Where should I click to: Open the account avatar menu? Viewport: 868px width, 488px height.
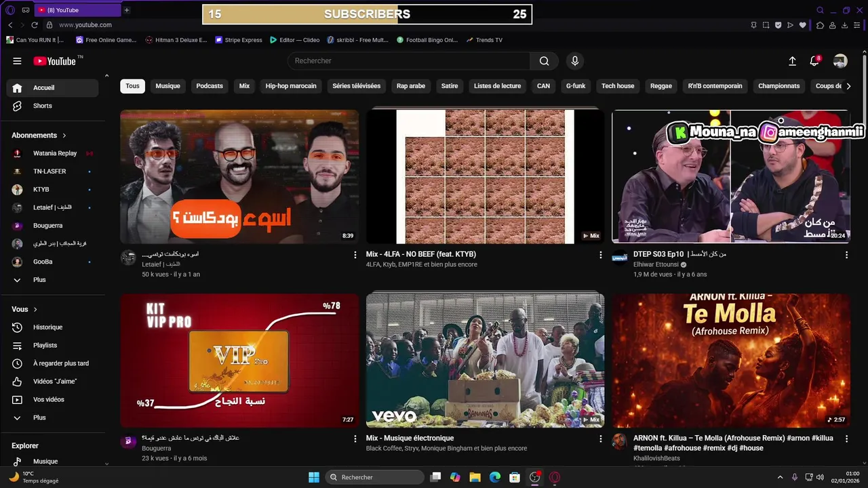coord(840,61)
